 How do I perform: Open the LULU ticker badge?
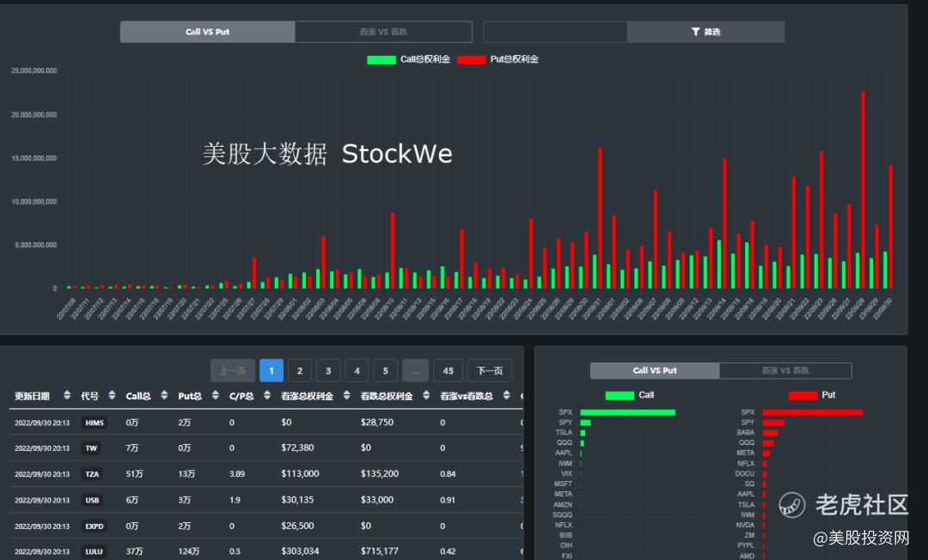[95, 551]
